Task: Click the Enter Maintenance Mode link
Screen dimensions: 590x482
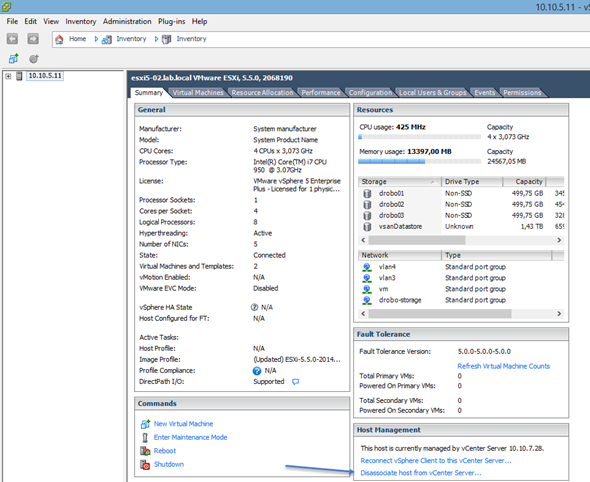Action: click(x=190, y=438)
